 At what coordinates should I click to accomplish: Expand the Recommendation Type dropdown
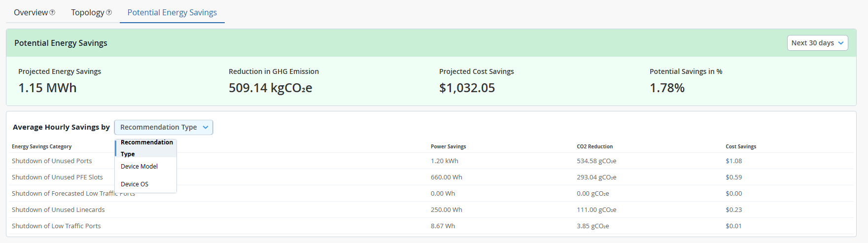pos(163,127)
